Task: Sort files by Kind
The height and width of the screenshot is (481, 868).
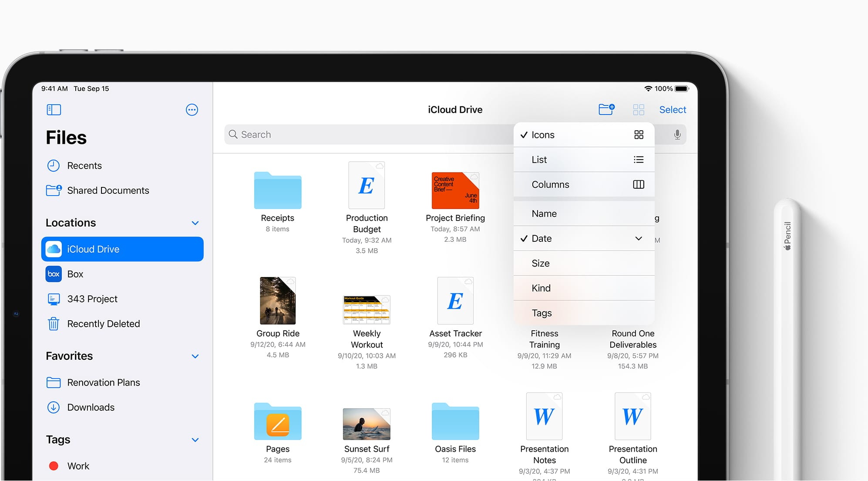Action: pyautogui.click(x=584, y=288)
